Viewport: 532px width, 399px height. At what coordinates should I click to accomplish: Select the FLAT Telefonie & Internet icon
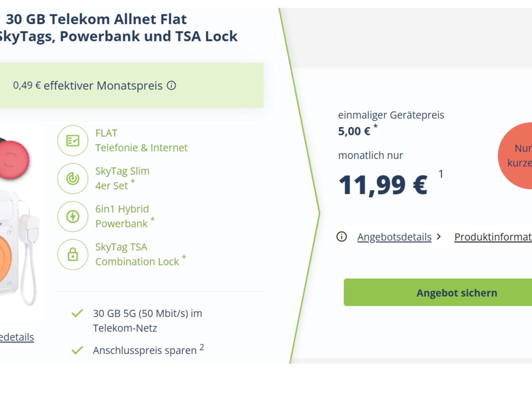pyautogui.click(x=73, y=140)
